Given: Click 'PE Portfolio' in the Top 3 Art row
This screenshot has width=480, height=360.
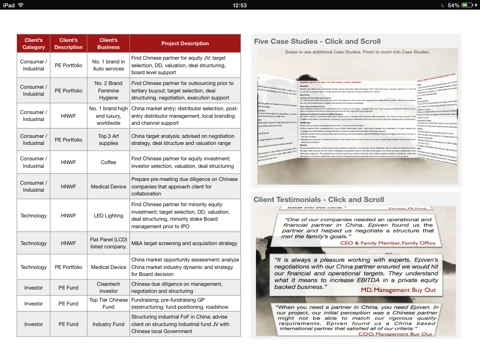Looking at the screenshot, I should point(68,140).
